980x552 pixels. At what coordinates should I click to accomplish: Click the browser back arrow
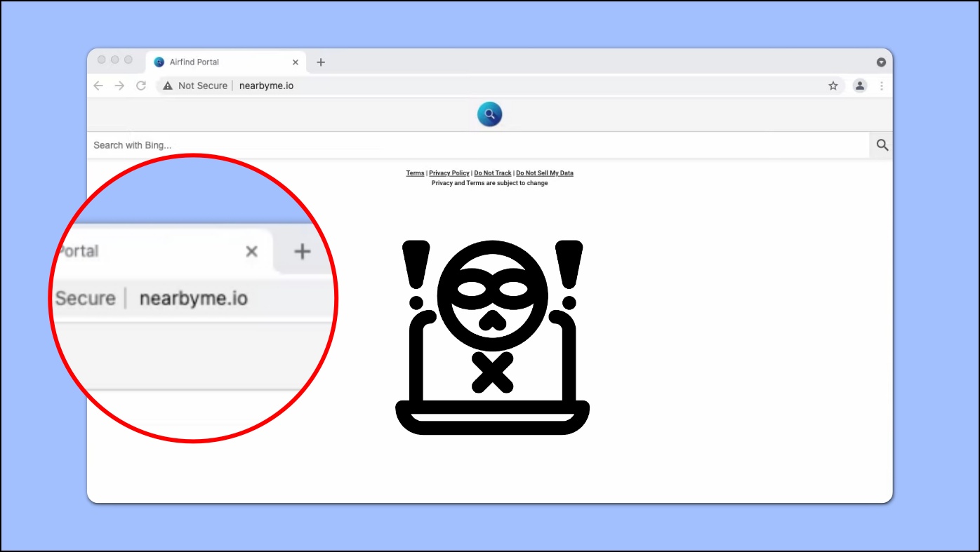98,86
